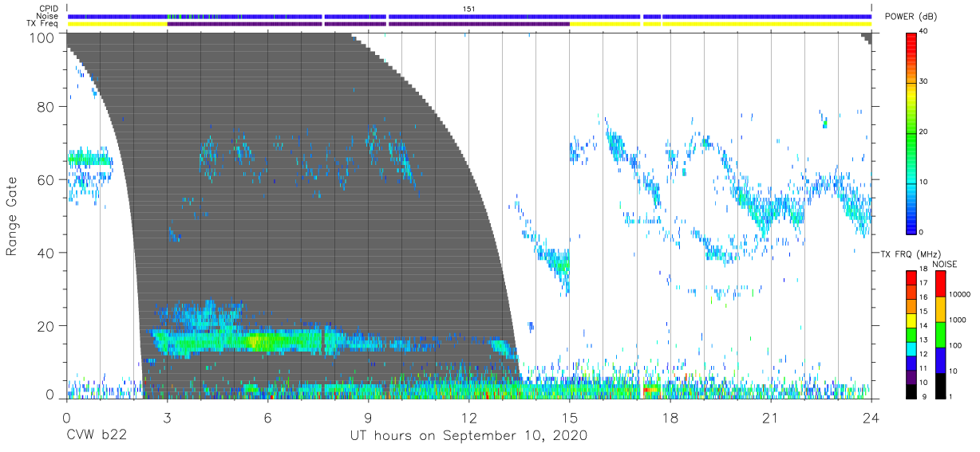The width and height of the screenshot is (980, 452).
Task: Click the range gate tick label '60'
Action: (45, 179)
